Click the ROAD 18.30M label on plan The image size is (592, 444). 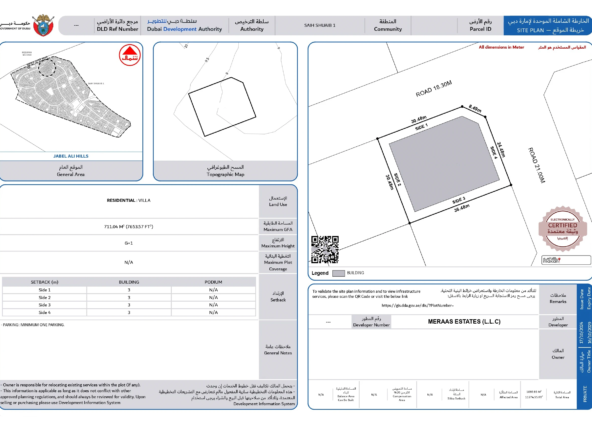coord(434,89)
